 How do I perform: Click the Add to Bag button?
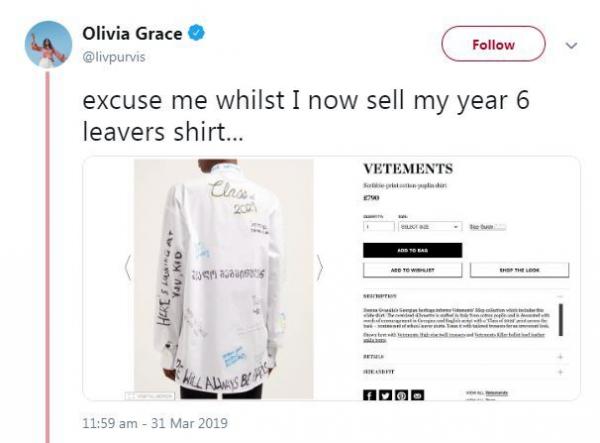[x=412, y=250]
